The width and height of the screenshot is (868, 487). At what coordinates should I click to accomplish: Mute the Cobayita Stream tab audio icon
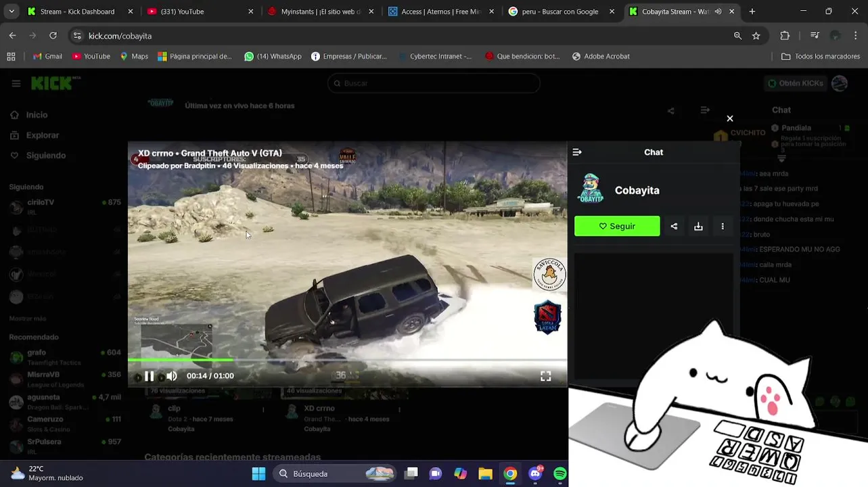click(718, 11)
